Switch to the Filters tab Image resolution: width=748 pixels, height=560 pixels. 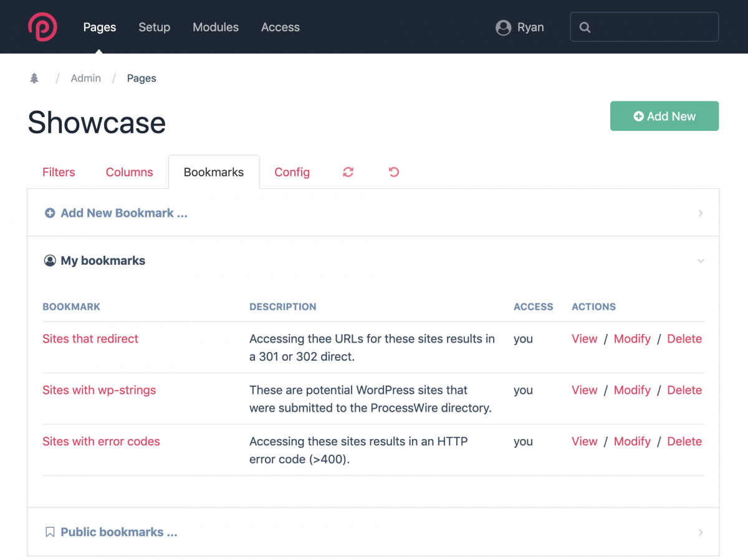click(x=59, y=172)
